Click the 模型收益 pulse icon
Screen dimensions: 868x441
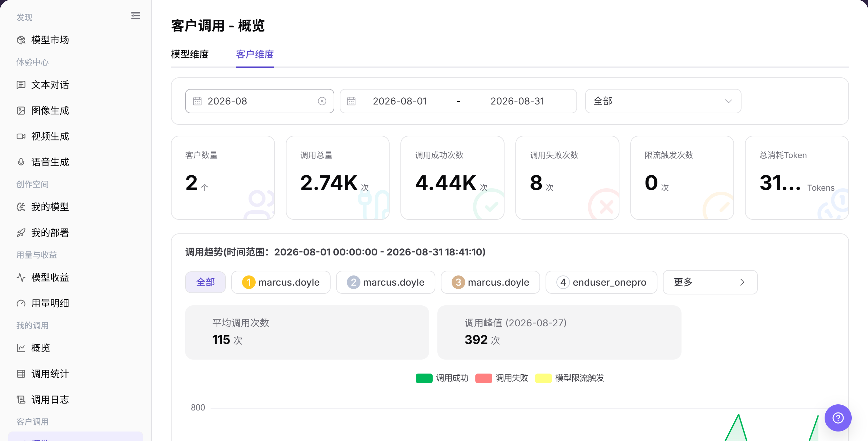[x=21, y=277]
